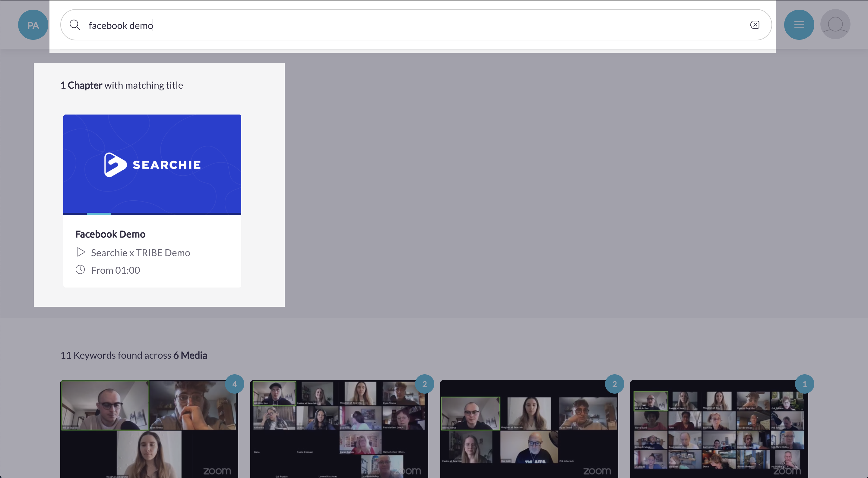Open the Zoom gallery thumbnail with 1 match
Image resolution: width=868 pixels, height=478 pixels.
click(x=719, y=429)
